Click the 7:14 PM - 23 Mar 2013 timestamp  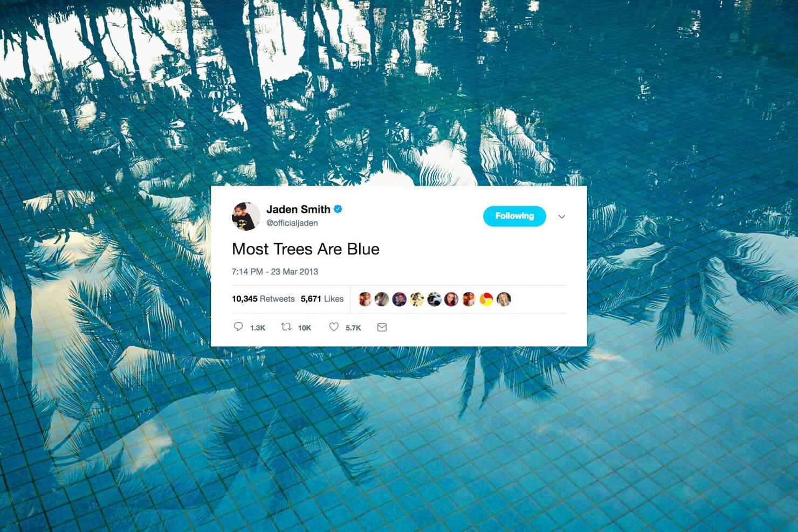tap(275, 272)
